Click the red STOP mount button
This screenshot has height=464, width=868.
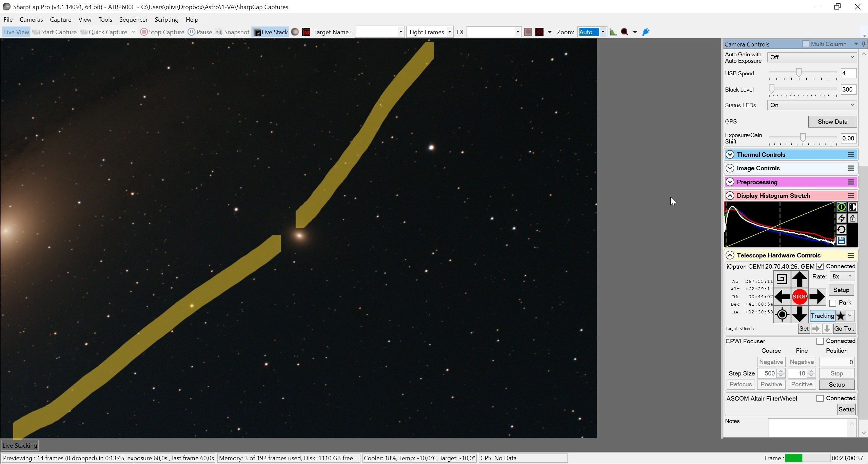[799, 297]
